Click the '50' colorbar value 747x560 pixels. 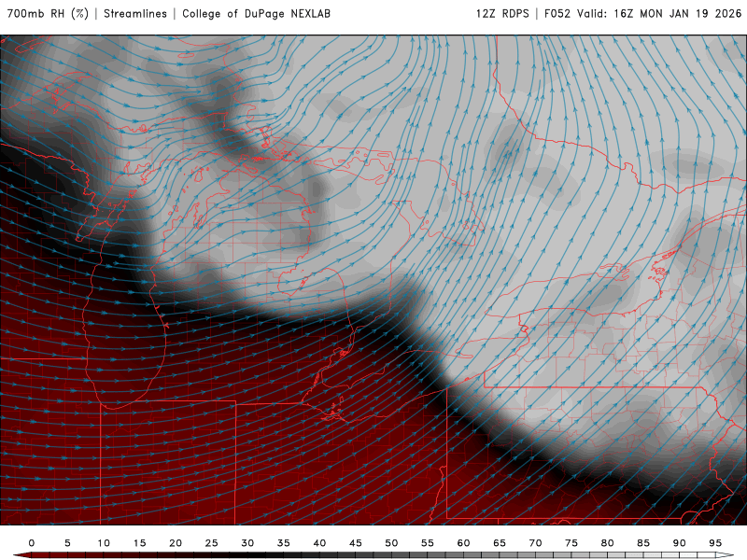(x=391, y=543)
